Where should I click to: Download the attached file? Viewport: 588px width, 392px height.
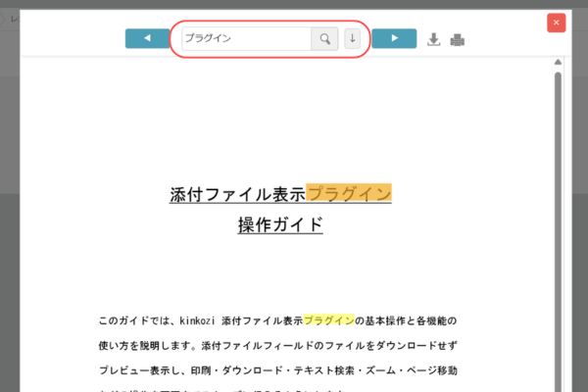434,39
